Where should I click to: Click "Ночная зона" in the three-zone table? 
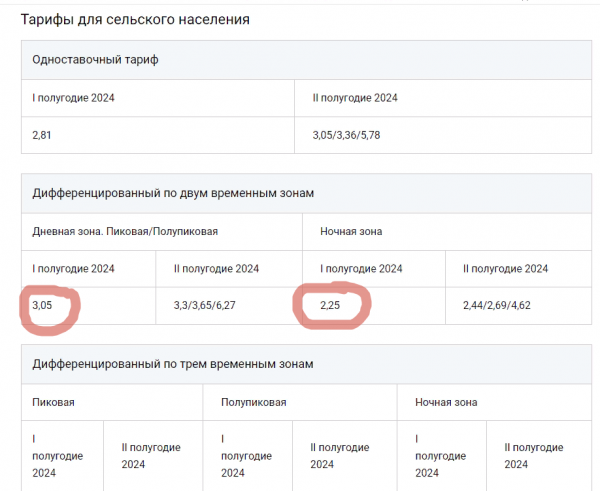(x=447, y=402)
